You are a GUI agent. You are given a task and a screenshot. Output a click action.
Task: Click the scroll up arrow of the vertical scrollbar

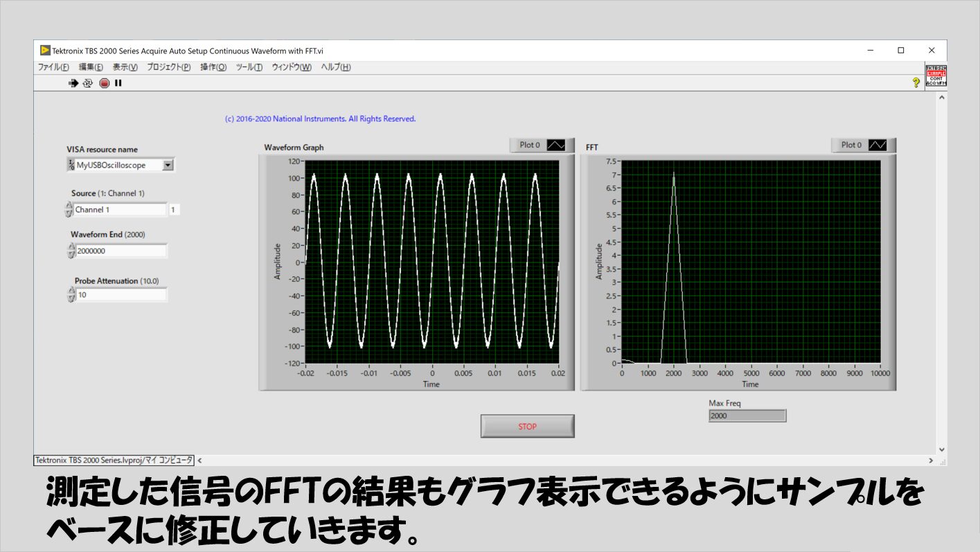point(941,98)
